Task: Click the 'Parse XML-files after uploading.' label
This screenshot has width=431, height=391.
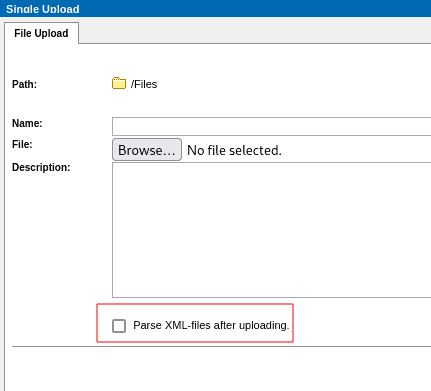Action: 211,325
